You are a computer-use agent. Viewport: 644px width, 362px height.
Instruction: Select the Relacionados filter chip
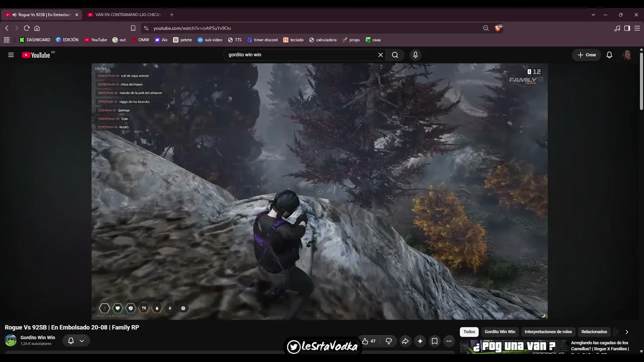(x=594, y=332)
